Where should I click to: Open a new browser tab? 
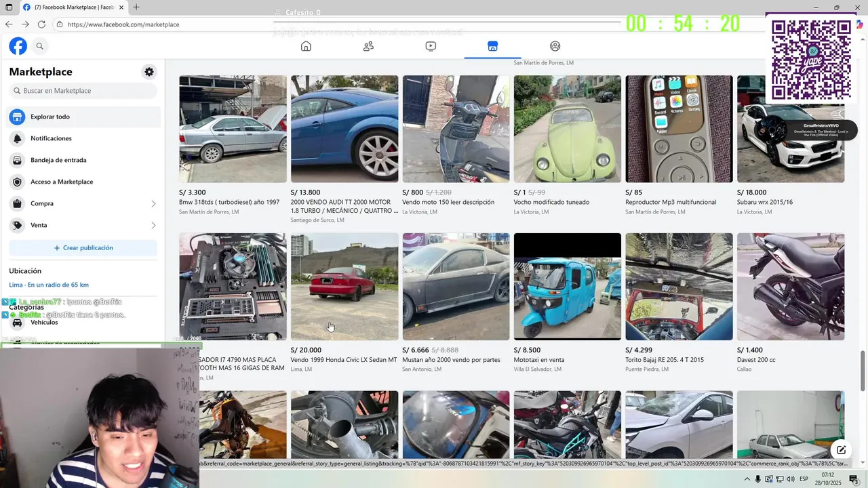tap(136, 7)
